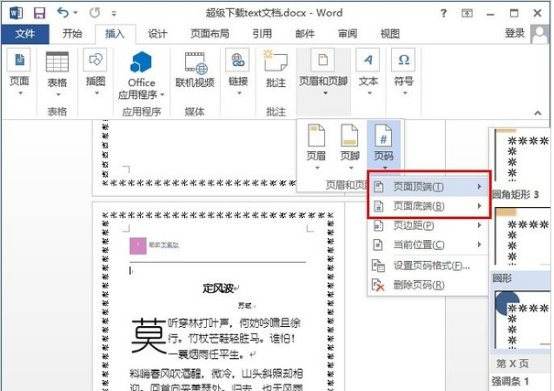This screenshot has height=391, width=554.
Task: Open 设置页码格式(F)... dialog
Action: 429,266
